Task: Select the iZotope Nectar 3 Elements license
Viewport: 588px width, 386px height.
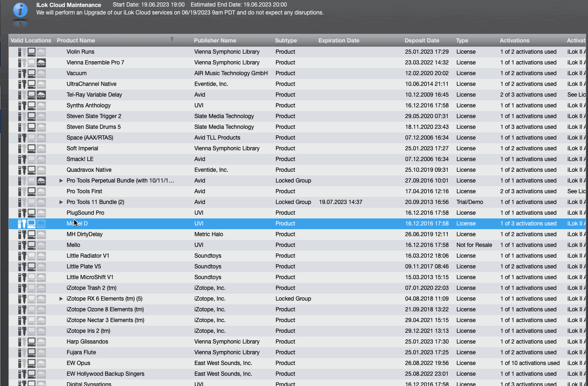Action: click(x=105, y=320)
